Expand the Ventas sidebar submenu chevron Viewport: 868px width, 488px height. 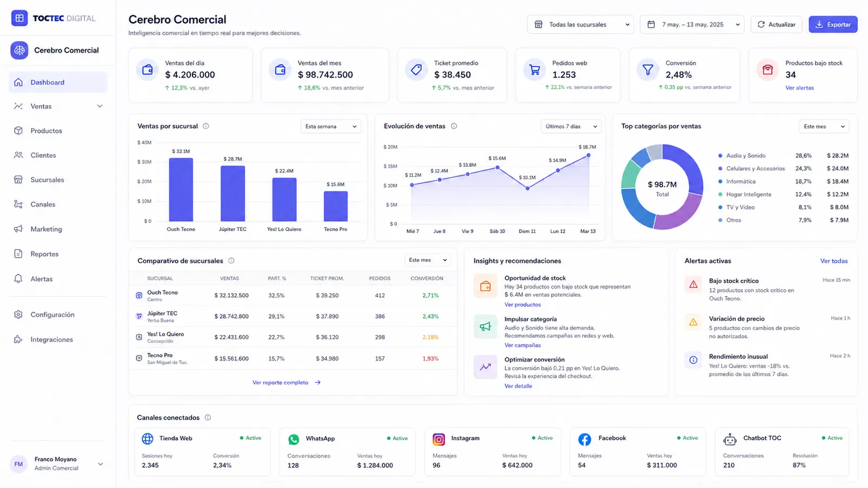click(100, 106)
